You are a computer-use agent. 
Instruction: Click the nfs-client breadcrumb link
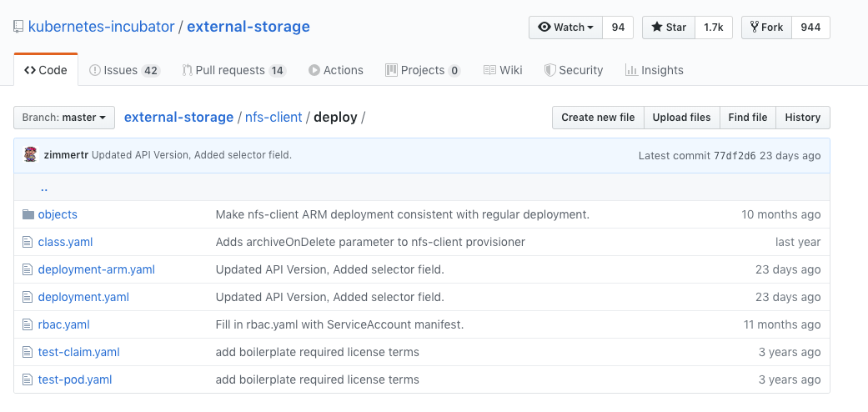click(x=273, y=118)
